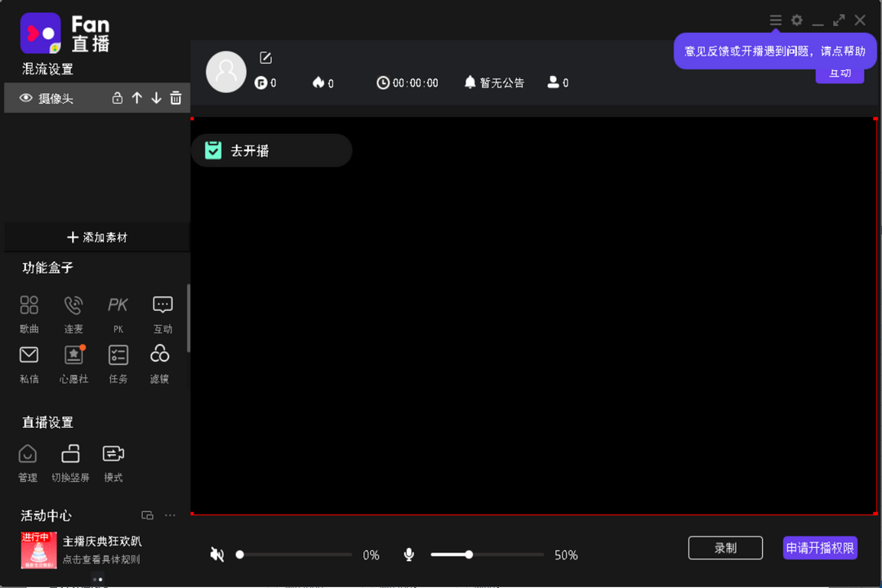The image size is (882, 588).
Task: Check 私信 private messages
Action: [29, 354]
